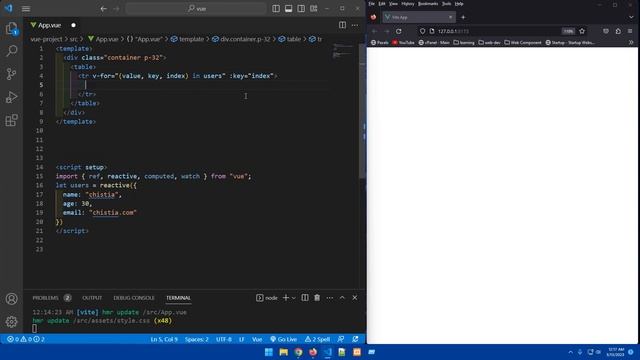Viewport: 640px width, 360px height.
Task: Open Firefox Bookmarks menu
Action: tap(428, 4)
